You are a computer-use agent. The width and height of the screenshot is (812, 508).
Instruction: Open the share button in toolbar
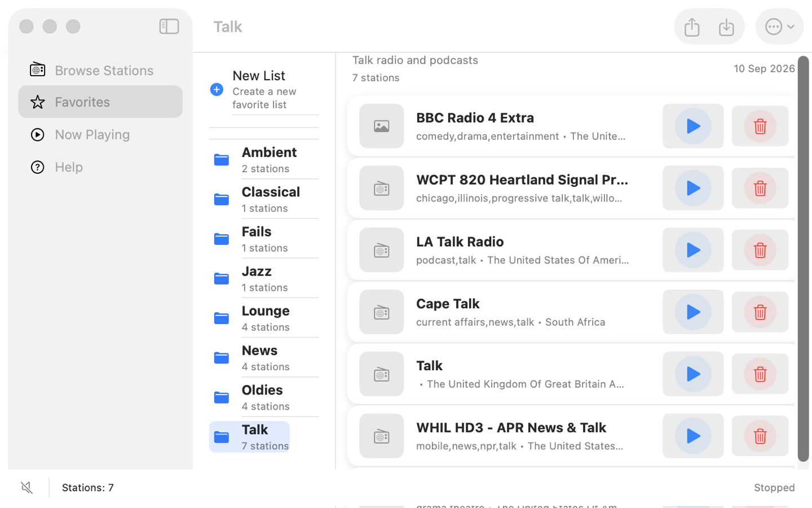tap(692, 27)
